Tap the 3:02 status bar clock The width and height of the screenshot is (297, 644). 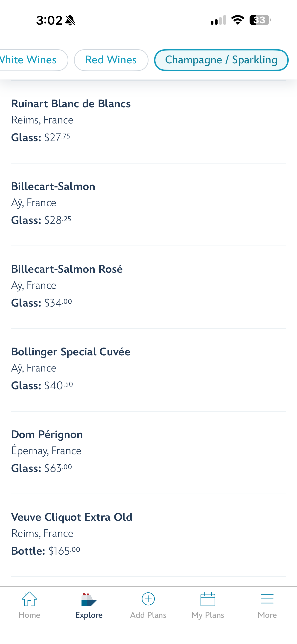pos(49,20)
